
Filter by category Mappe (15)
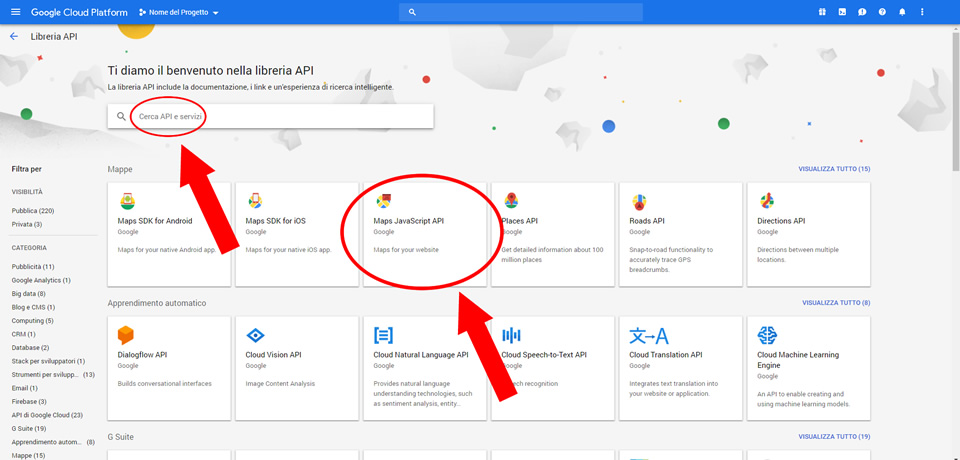tap(28, 456)
